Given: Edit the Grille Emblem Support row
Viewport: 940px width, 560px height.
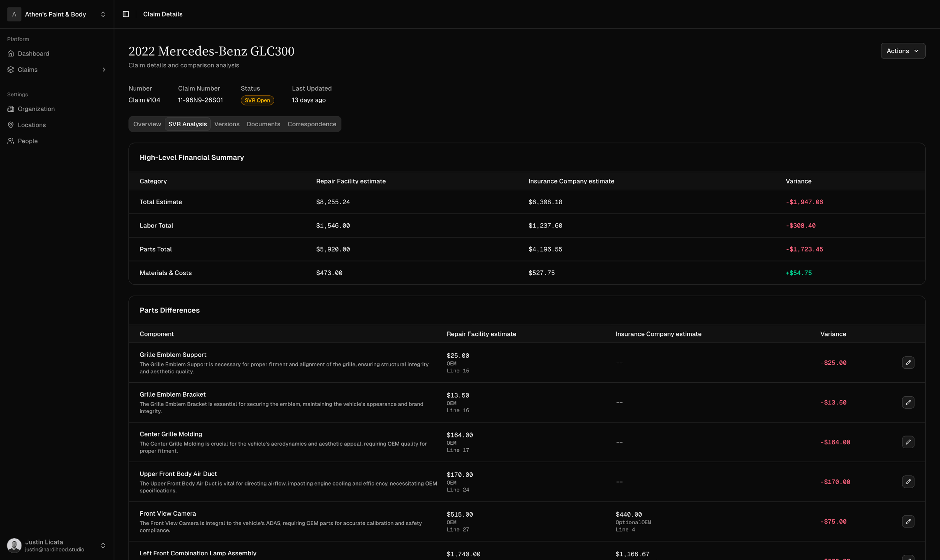Looking at the screenshot, I should pos(908,363).
